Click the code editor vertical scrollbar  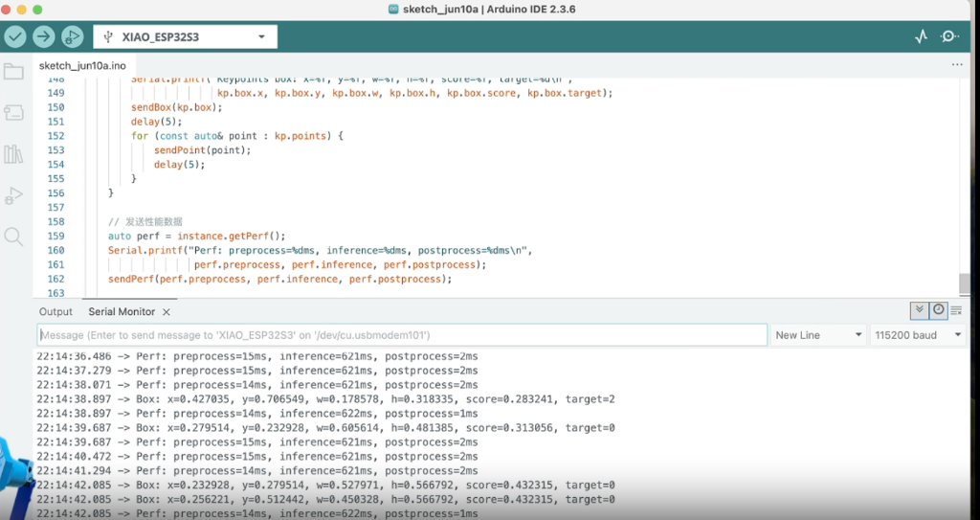(965, 284)
